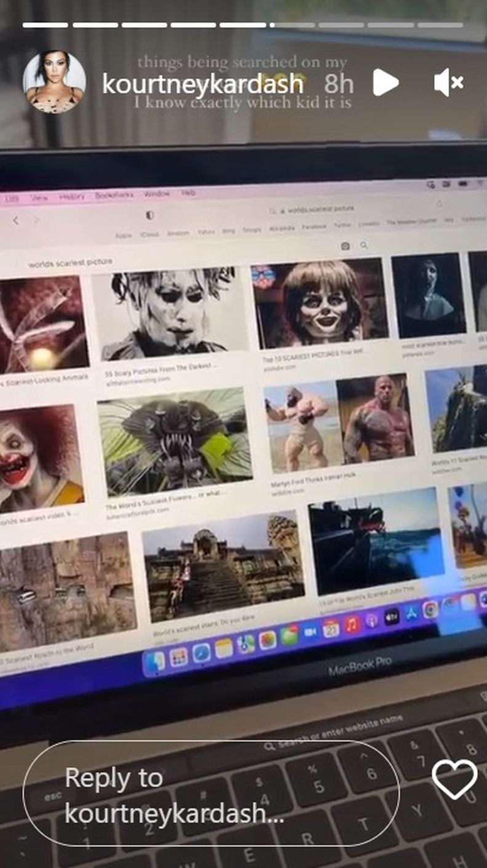
Task: Go back with Safari's back arrow
Action: pos(15,220)
